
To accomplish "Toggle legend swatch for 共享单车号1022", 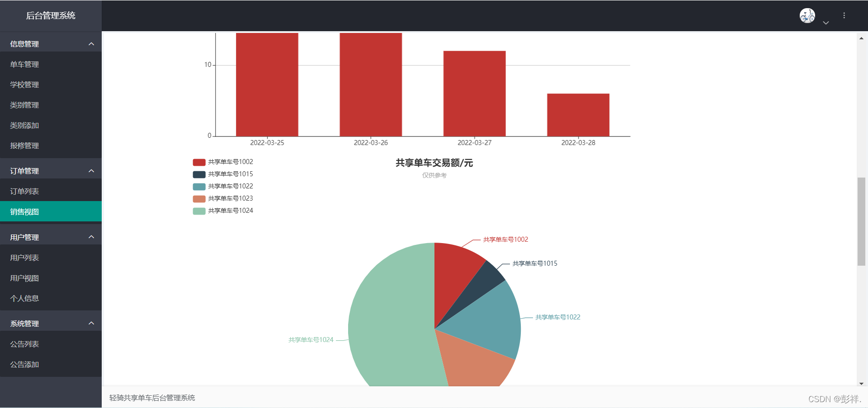I will tap(199, 187).
